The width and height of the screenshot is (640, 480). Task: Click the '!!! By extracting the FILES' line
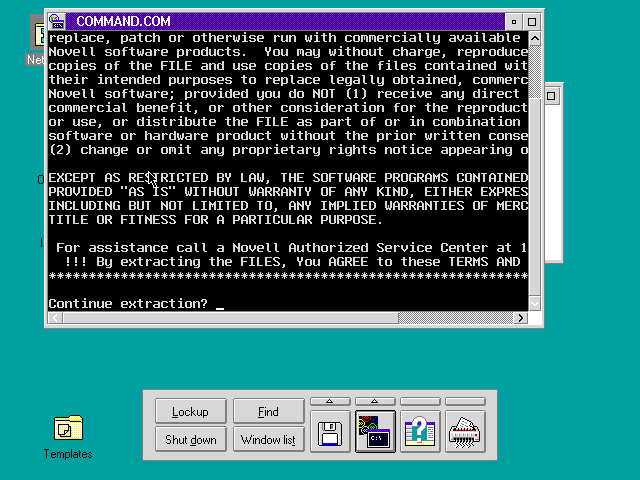tap(292, 262)
